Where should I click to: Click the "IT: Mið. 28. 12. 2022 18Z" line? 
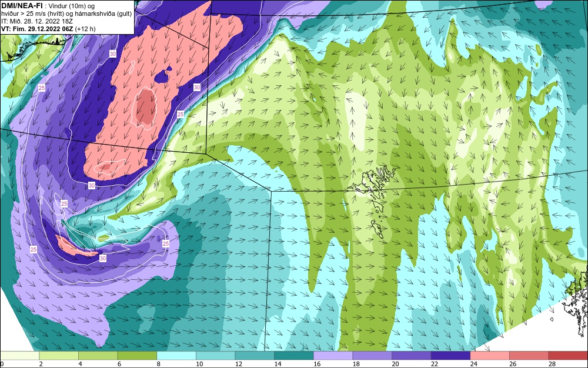click(36, 21)
